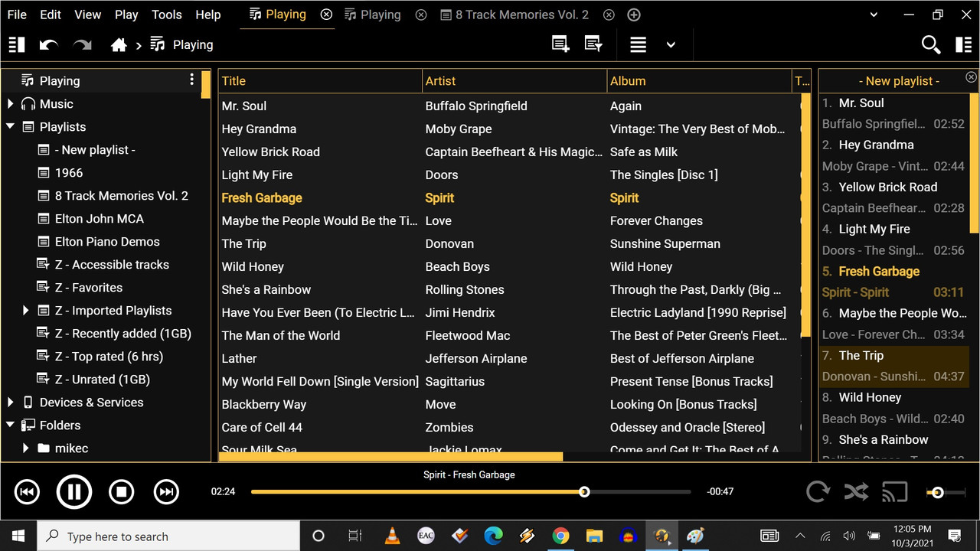
Task: Open Windows Start menu
Action: tap(18, 536)
